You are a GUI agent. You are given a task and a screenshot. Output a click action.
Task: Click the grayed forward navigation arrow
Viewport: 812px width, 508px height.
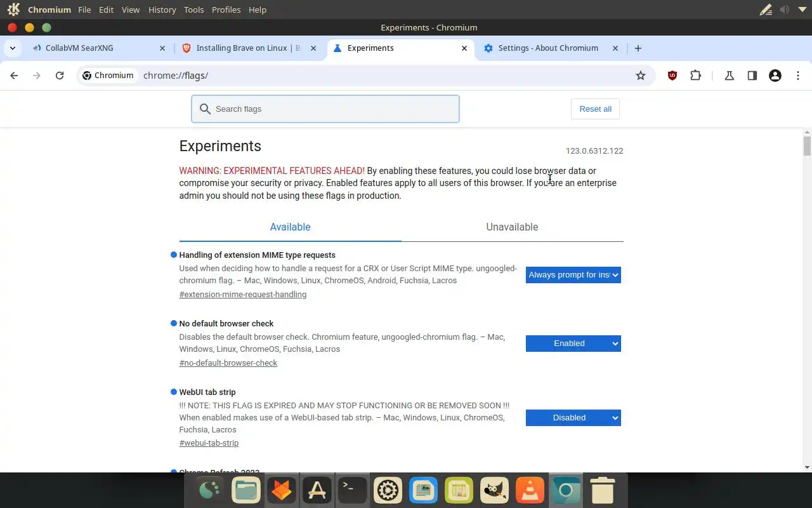click(x=37, y=76)
